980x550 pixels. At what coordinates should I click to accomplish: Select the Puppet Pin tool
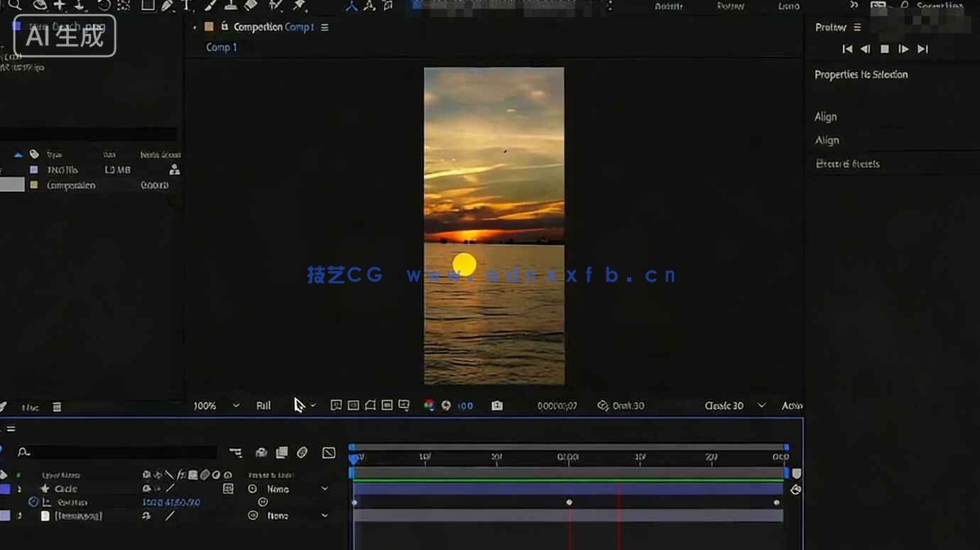click(300, 5)
